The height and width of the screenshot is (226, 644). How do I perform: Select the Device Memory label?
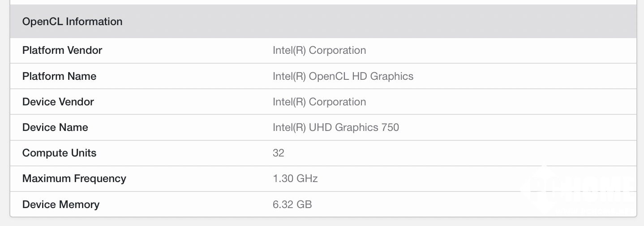[x=61, y=204]
